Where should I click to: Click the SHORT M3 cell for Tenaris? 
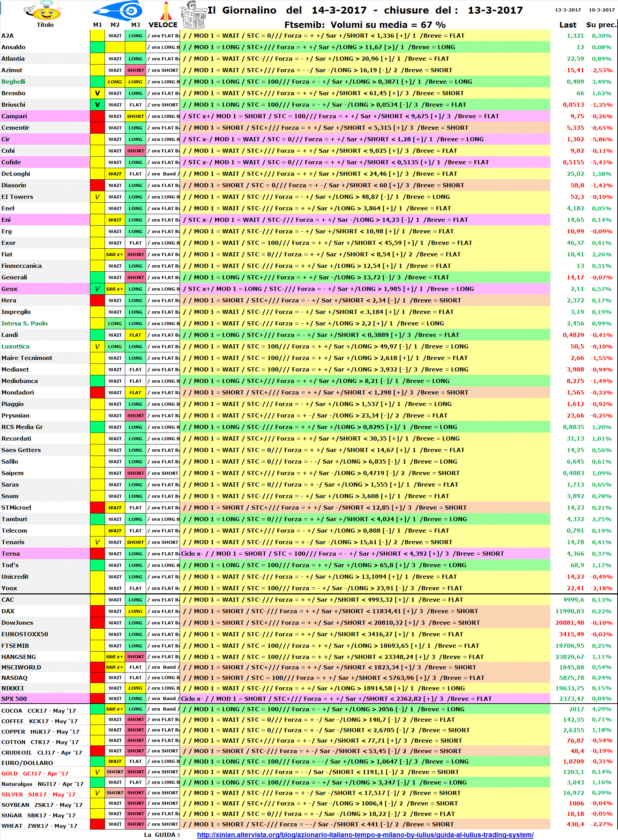[135, 542]
